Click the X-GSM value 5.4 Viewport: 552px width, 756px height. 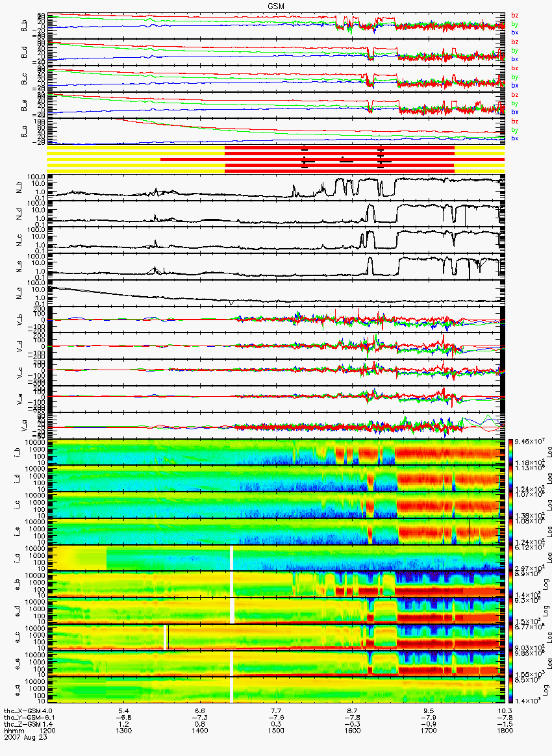[x=124, y=711]
